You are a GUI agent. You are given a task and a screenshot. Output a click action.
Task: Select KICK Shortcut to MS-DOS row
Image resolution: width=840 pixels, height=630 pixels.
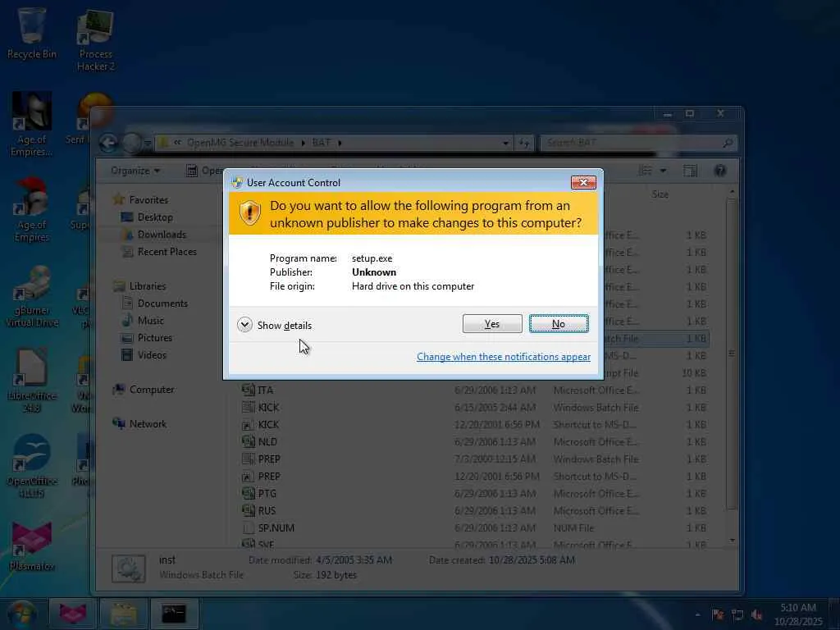(x=475, y=424)
